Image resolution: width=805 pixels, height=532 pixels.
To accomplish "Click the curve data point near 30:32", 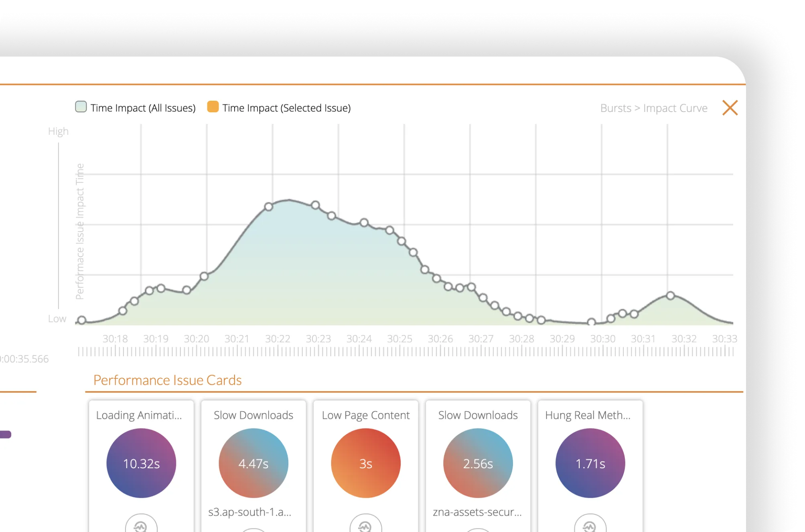I will (670, 296).
